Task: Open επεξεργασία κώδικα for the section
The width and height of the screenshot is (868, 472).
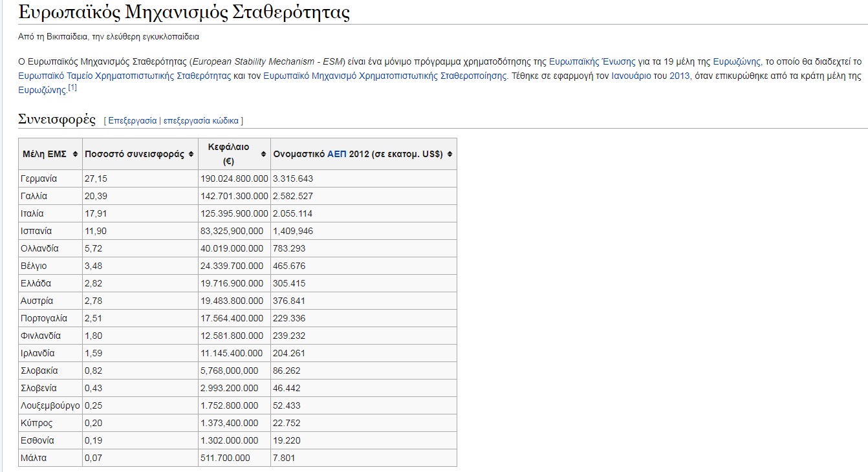Action: (x=201, y=120)
